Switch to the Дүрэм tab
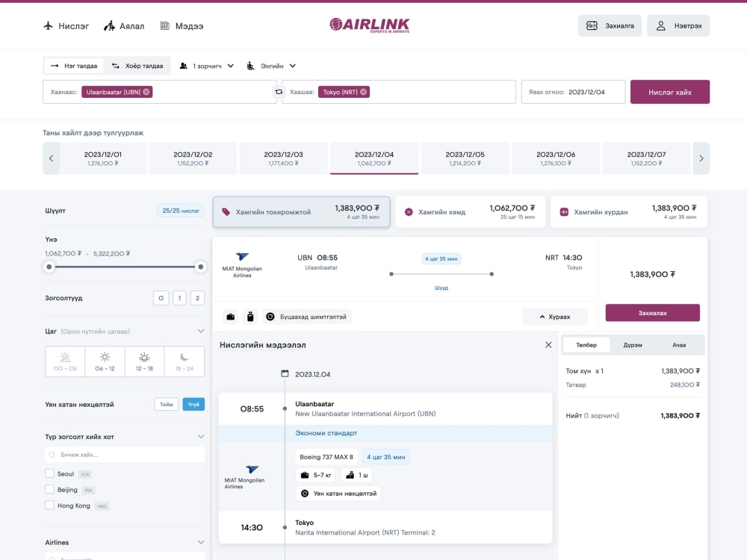 633,345
